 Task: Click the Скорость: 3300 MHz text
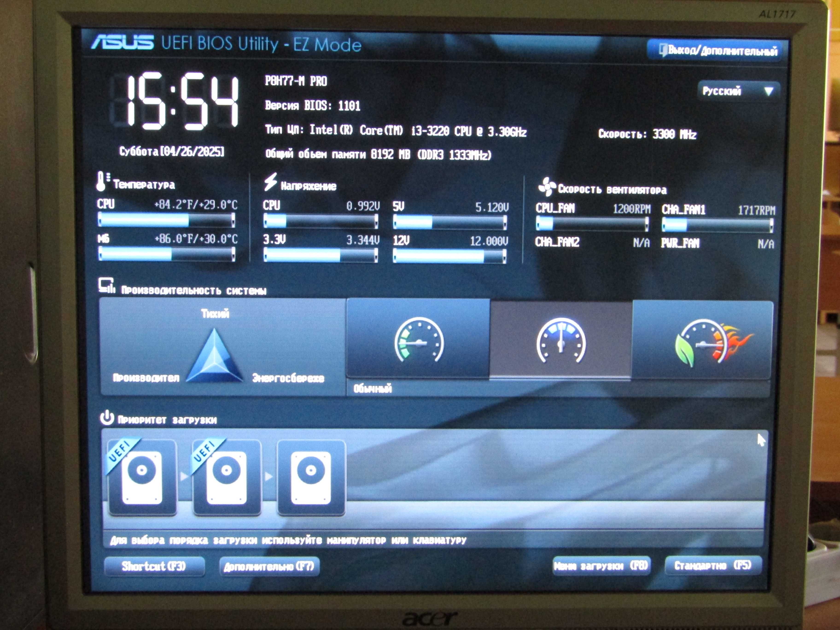point(647,134)
